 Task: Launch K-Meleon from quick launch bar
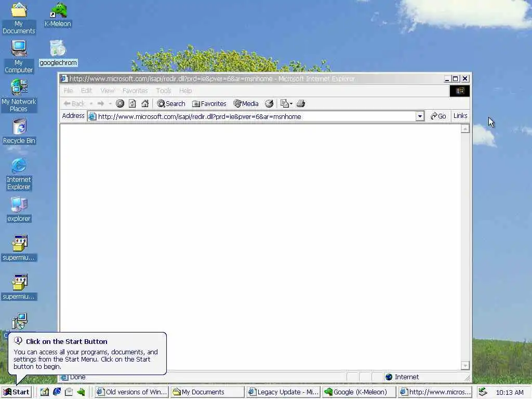81,392
